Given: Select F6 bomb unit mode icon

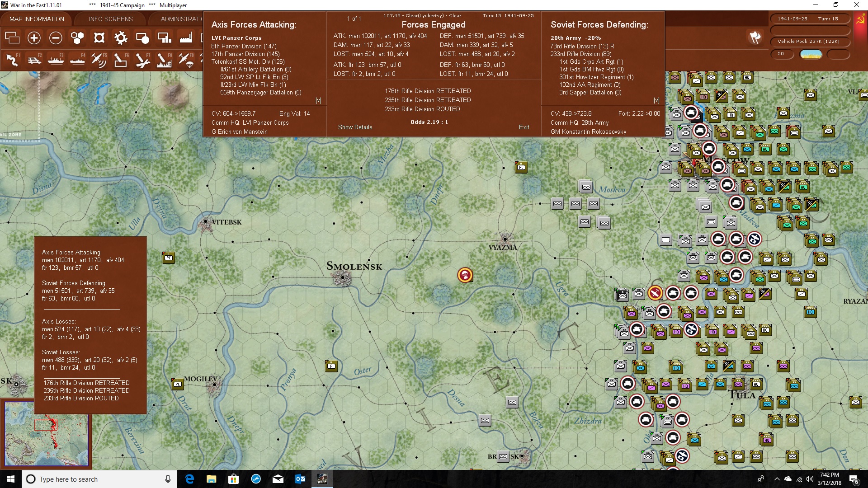Looking at the screenshot, I should pyautogui.click(x=121, y=60).
